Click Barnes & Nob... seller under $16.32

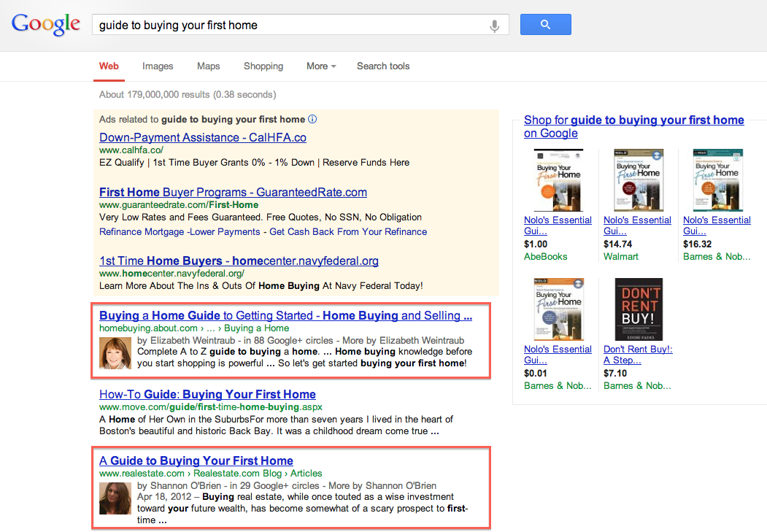717,257
